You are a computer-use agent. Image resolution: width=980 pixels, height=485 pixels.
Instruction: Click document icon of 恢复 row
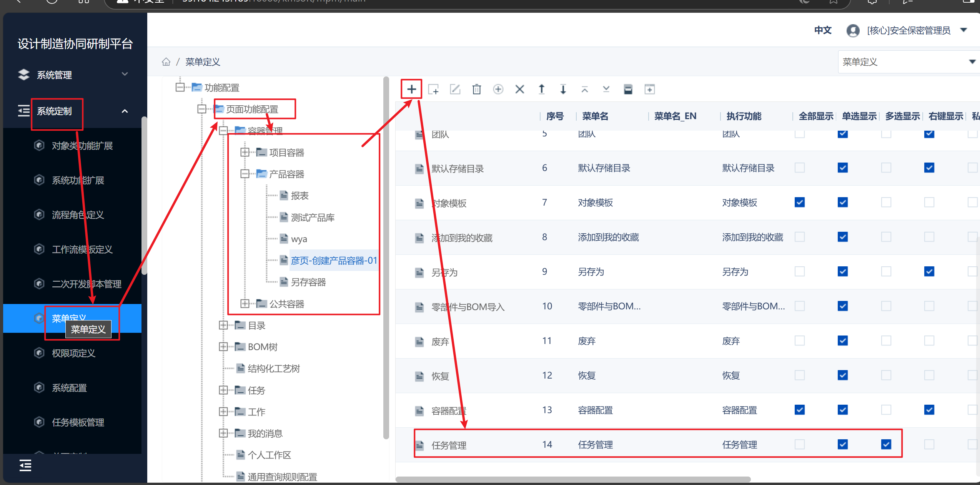click(x=419, y=376)
